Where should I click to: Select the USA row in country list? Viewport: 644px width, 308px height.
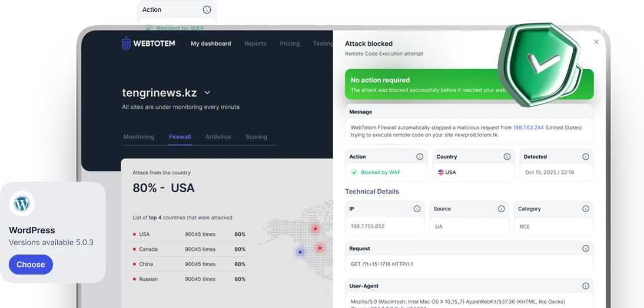coord(189,234)
